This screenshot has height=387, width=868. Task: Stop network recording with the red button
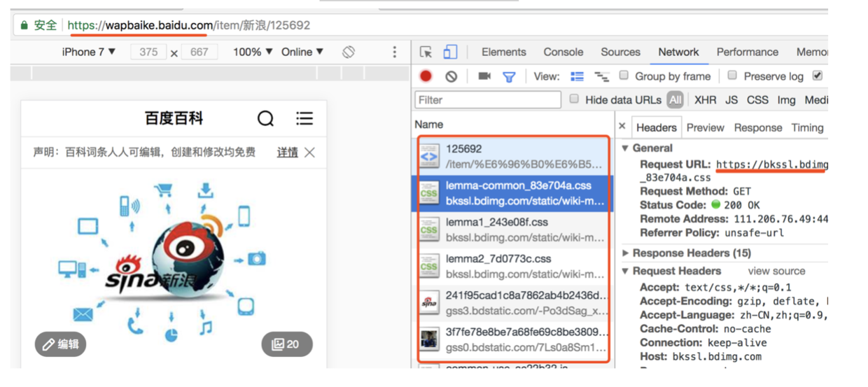[x=426, y=76]
